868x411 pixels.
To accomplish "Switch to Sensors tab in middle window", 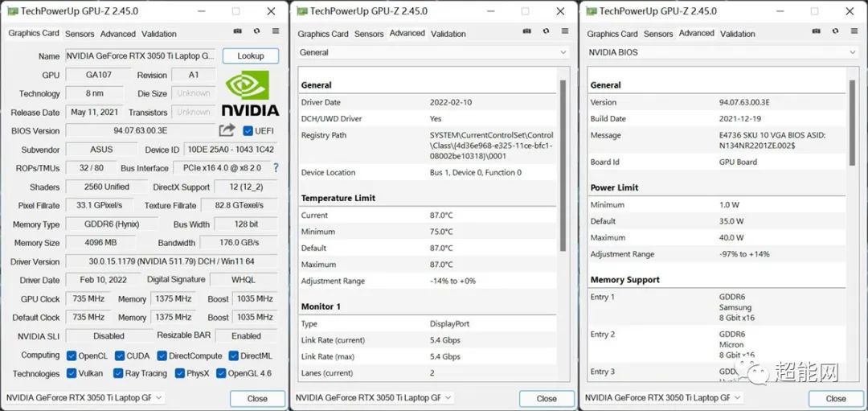I will [369, 34].
